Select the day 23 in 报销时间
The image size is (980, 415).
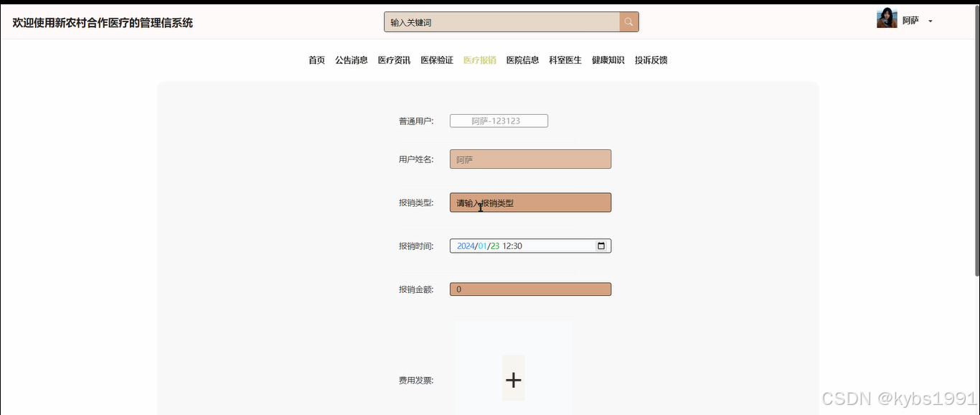click(x=495, y=246)
